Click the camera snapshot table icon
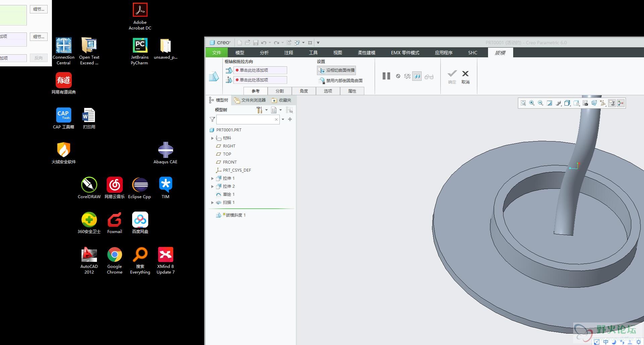This screenshot has height=345, width=644. 585,103
